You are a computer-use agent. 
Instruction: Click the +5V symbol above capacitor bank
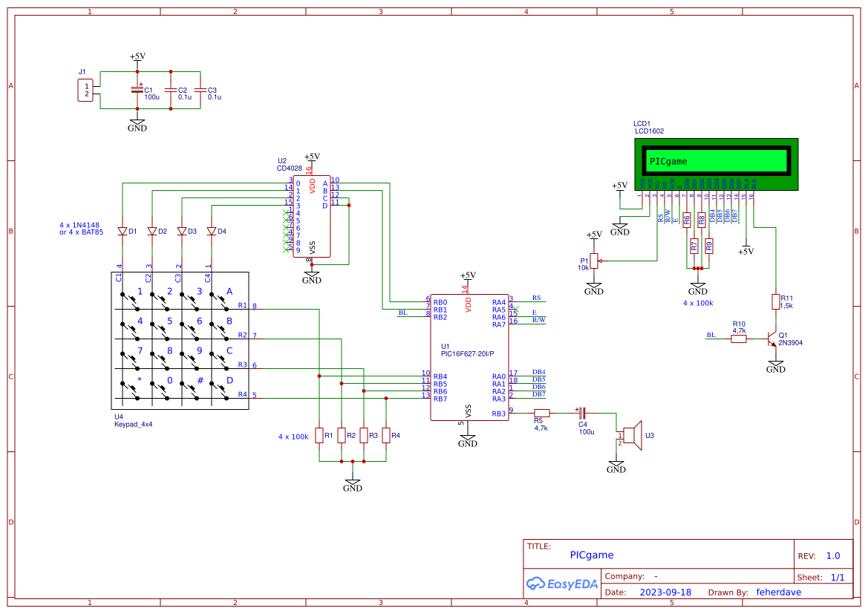pyautogui.click(x=137, y=56)
